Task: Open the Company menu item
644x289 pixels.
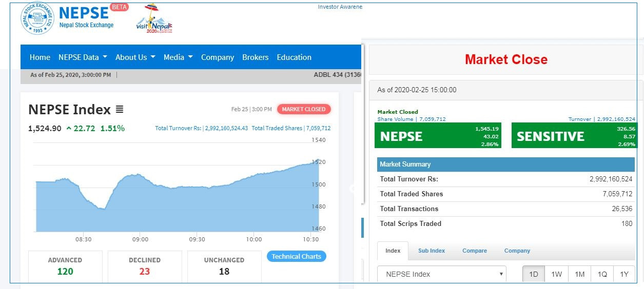Action: [218, 57]
